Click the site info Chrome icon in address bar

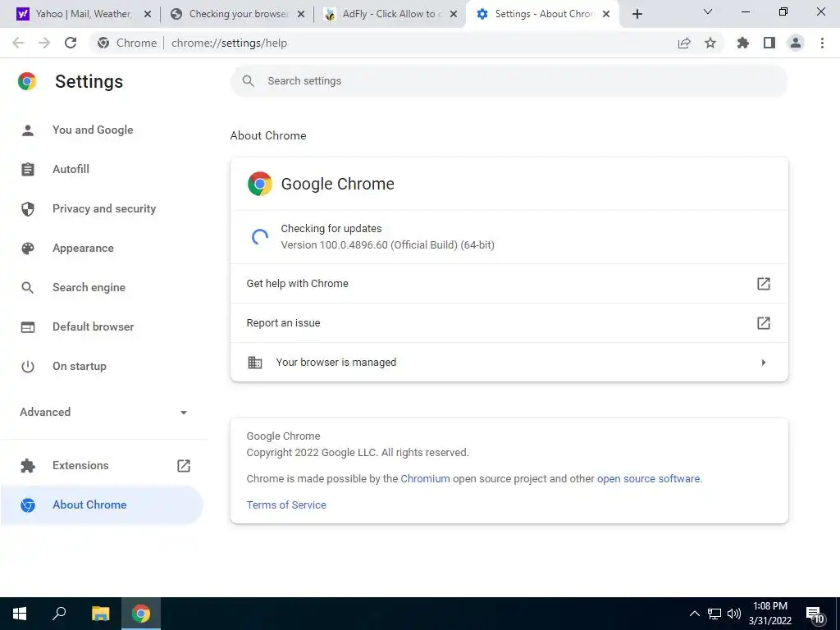(x=103, y=43)
